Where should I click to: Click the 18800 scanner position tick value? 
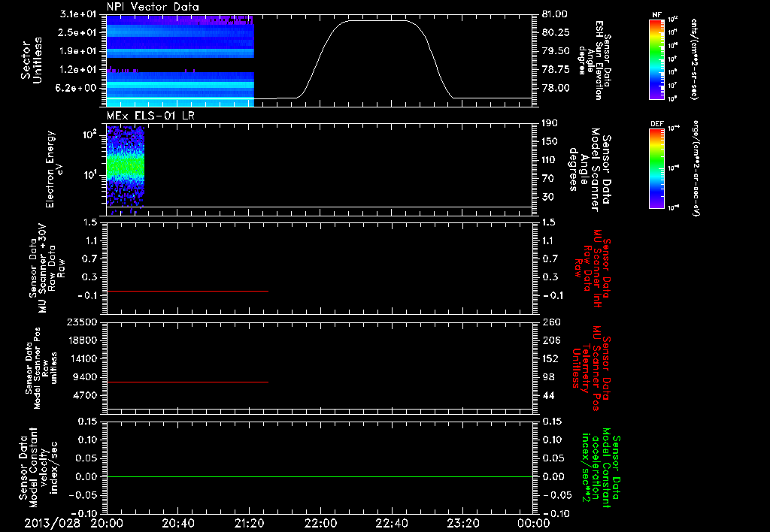click(81, 340)
